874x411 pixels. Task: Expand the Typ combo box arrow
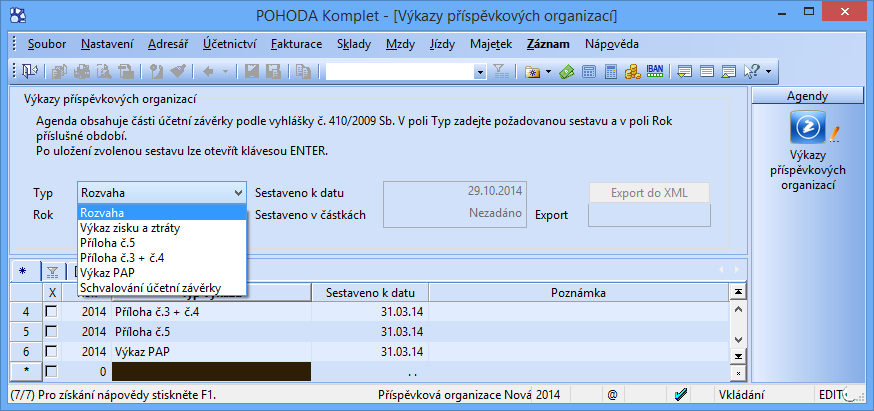[x=239, y=193]
